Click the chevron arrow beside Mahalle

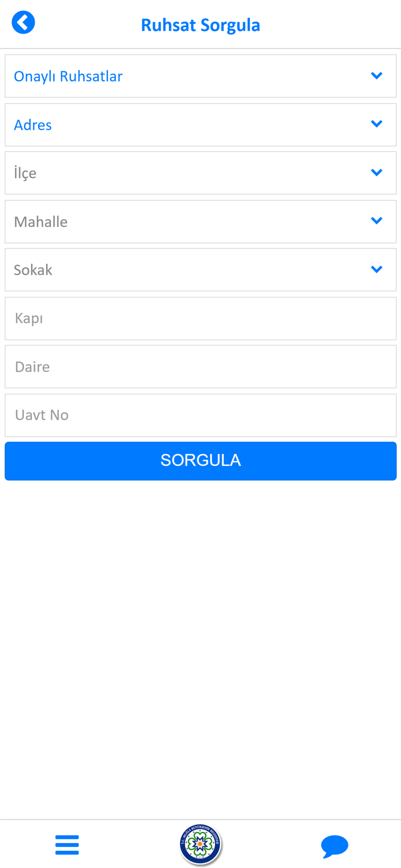377,221
